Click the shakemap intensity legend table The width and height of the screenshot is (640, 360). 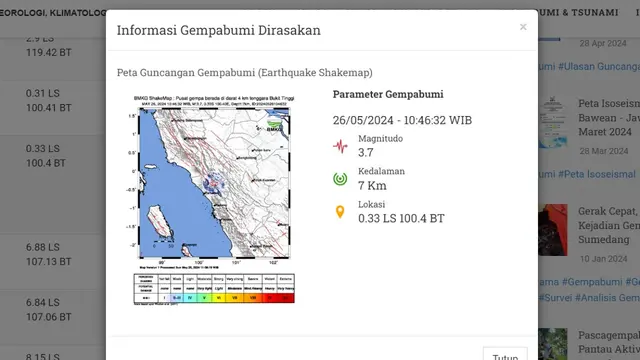[214, 289]
